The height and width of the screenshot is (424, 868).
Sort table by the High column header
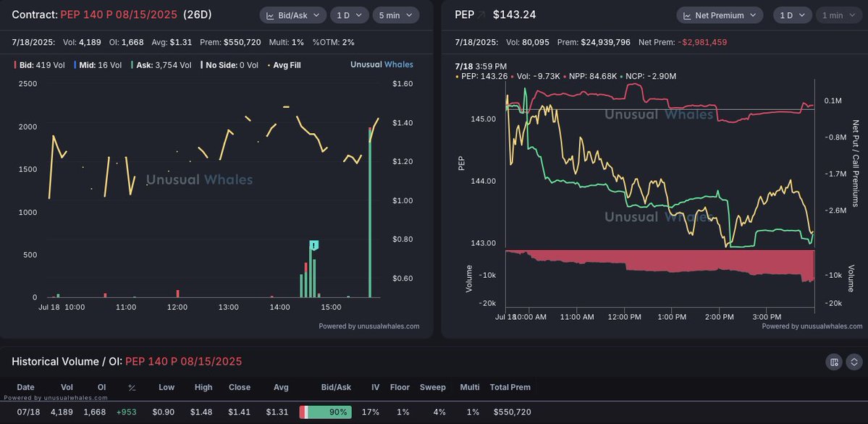pos(203,388)
